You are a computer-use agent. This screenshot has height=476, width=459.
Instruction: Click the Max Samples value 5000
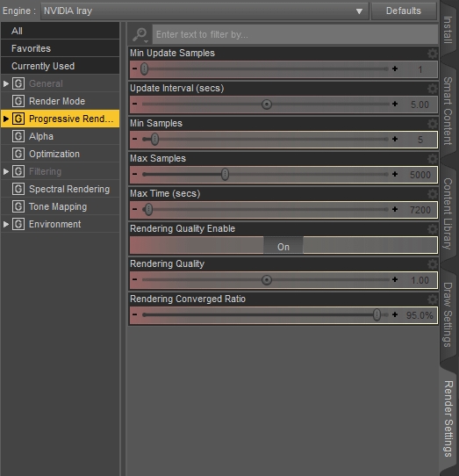[x=420, y=175]
